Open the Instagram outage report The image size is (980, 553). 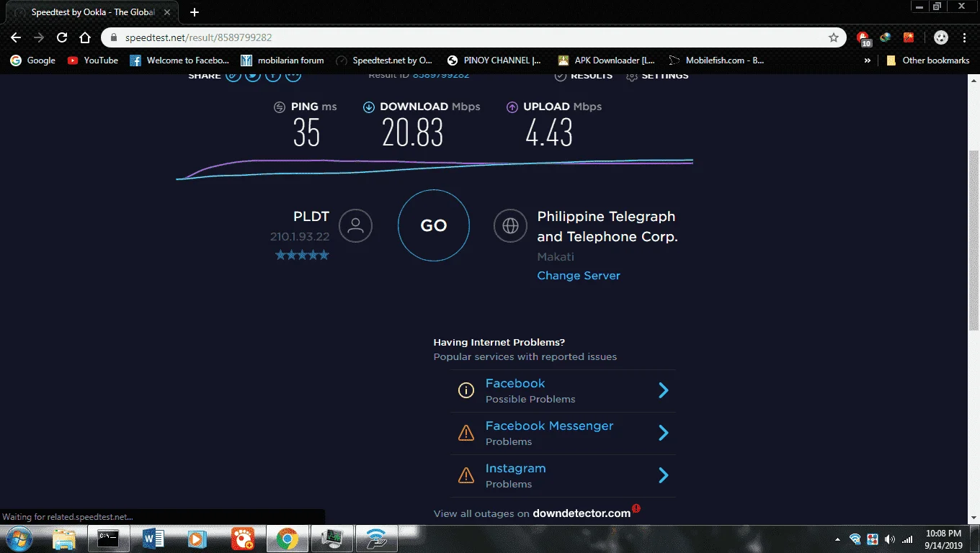pos(515,469)
